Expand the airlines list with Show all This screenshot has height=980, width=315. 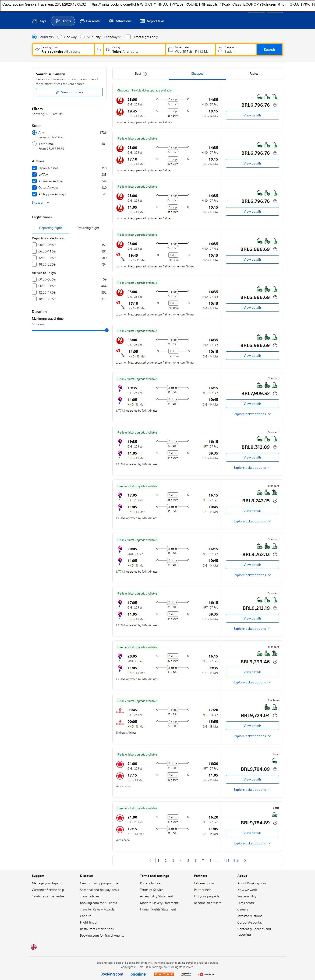tap(40, 203)
